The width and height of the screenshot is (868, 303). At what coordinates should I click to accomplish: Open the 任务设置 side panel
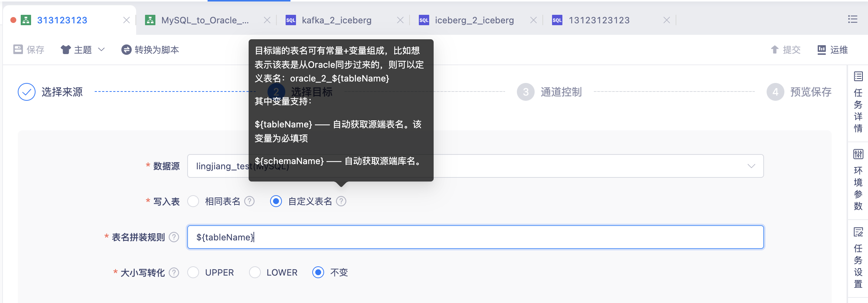click(858, 257)
